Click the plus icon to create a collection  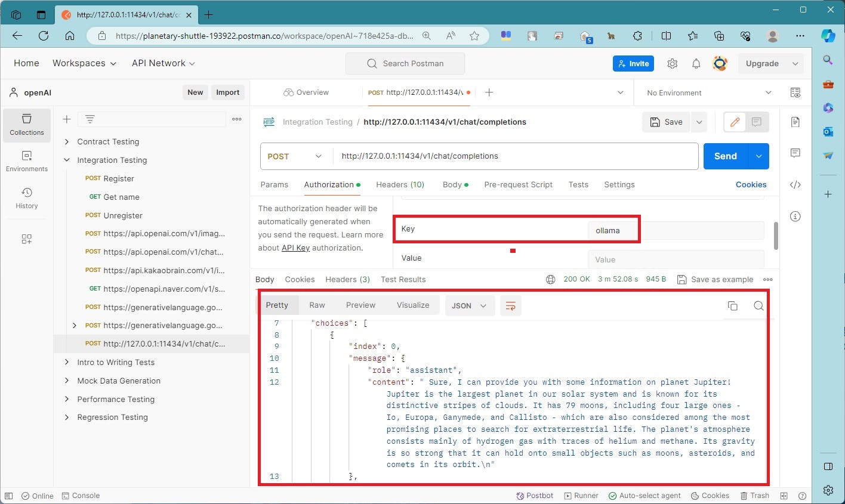click(67, 119)
